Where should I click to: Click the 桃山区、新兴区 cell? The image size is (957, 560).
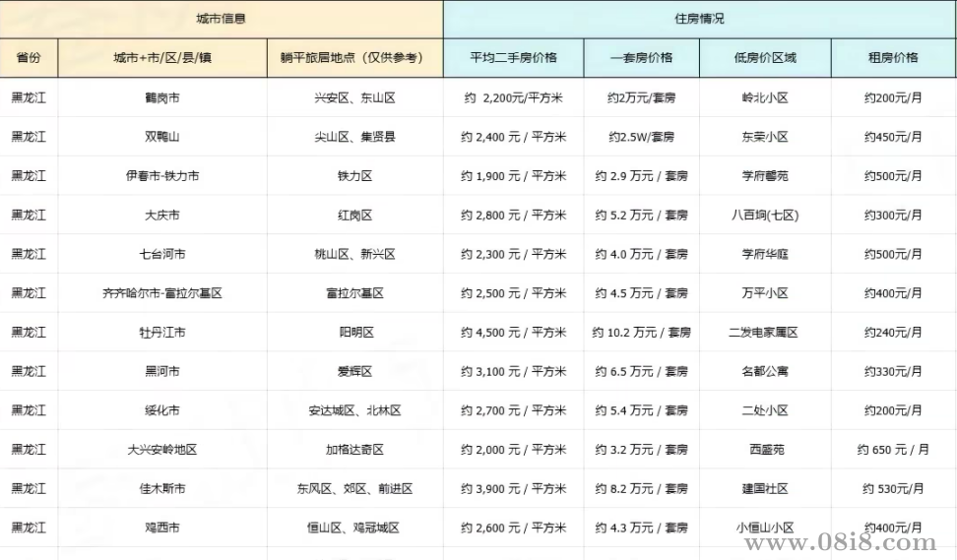point(355,254)
